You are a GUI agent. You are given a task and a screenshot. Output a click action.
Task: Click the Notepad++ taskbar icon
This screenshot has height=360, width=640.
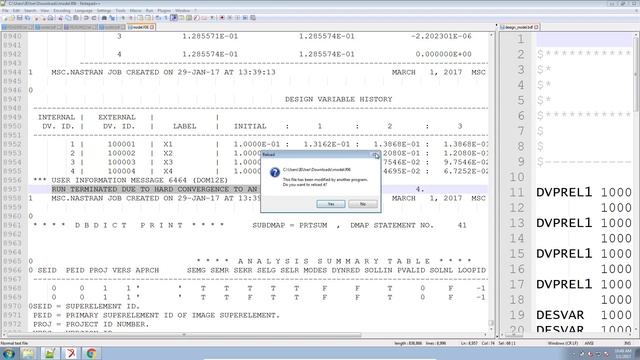click(49, 353)
